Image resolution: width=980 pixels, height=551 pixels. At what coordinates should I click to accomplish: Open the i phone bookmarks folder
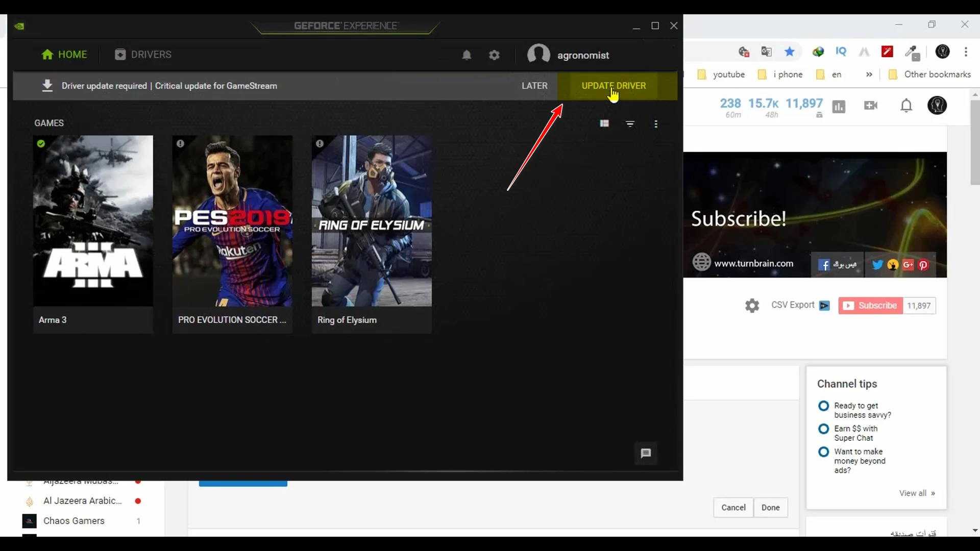(x=780, y=74)
